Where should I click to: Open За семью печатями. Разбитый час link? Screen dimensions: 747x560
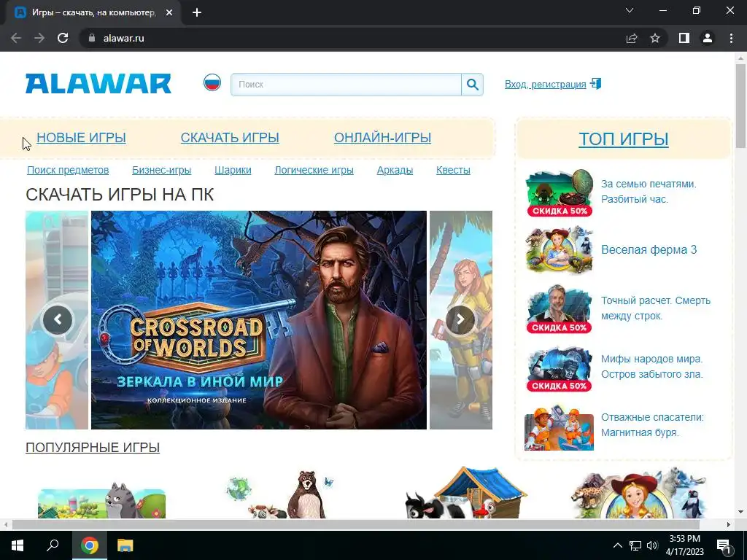pyautogui.click(x=649, y=192)
